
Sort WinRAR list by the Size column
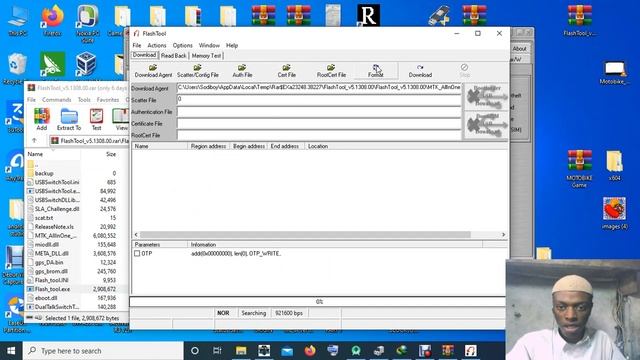tap(111, 154)
